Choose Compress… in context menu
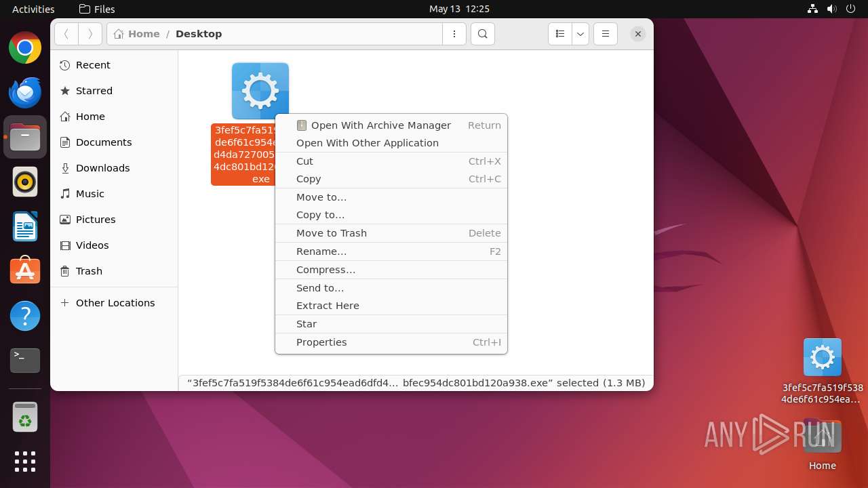868x488 pixels. (391, 270)
